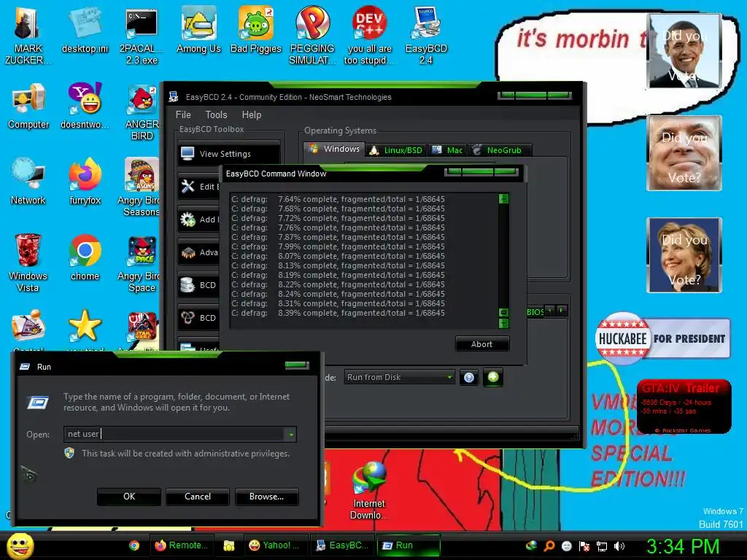The image size is (747, 560).
Task: Open the Angry Birds Seasons shortcut
Action: click(139, 187)
